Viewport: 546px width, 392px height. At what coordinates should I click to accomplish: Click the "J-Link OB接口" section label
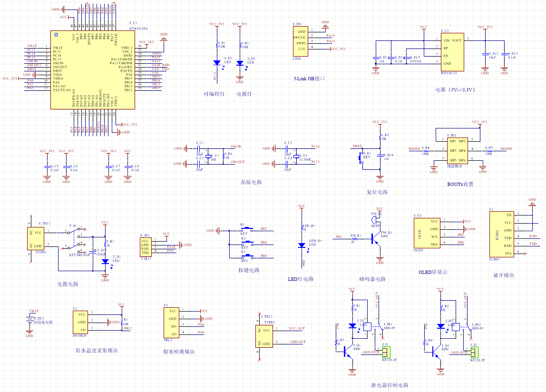click(x=309, y=78)
